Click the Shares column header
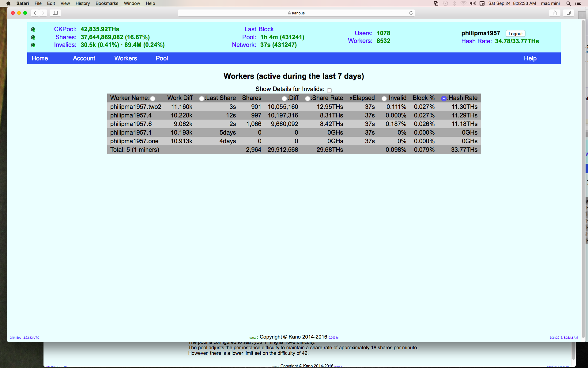588x368 pixels. pos(252,98)
